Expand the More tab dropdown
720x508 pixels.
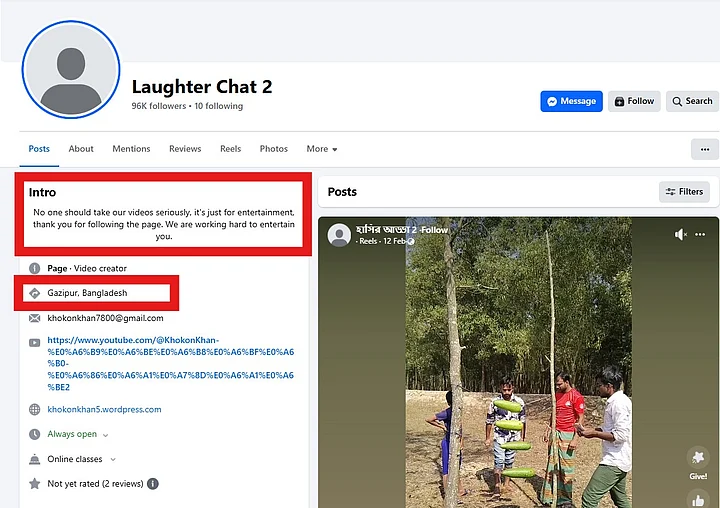tap(321, 149)
